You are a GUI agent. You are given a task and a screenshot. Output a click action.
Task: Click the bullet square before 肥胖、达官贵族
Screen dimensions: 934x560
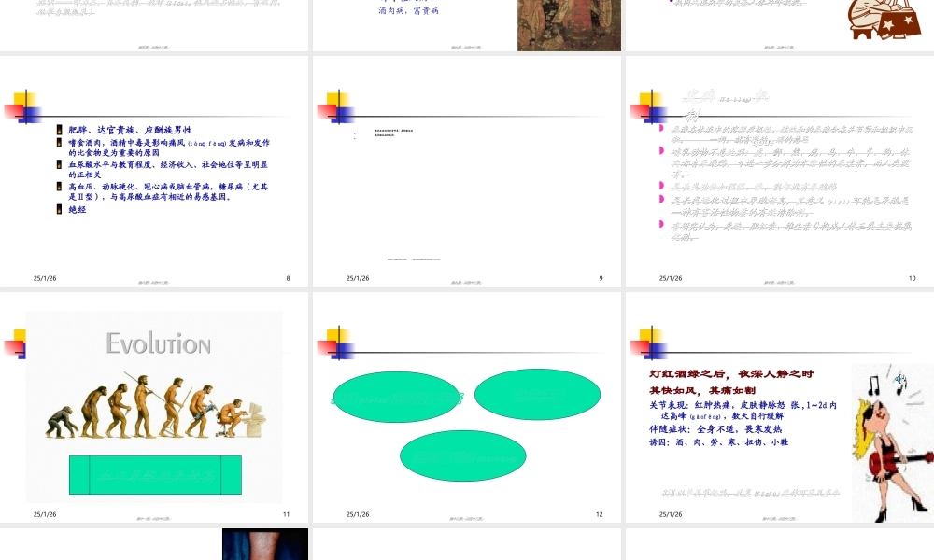(58, 129)
